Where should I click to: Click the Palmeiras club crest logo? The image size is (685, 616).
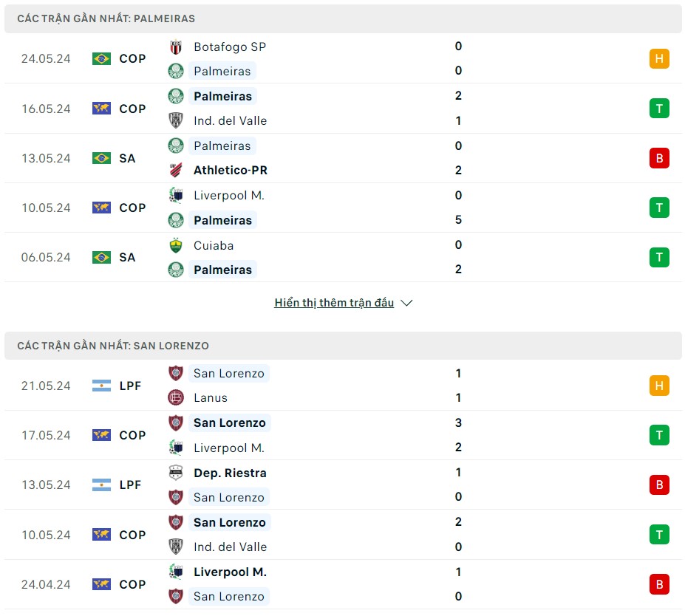click(x=176, y=71)
